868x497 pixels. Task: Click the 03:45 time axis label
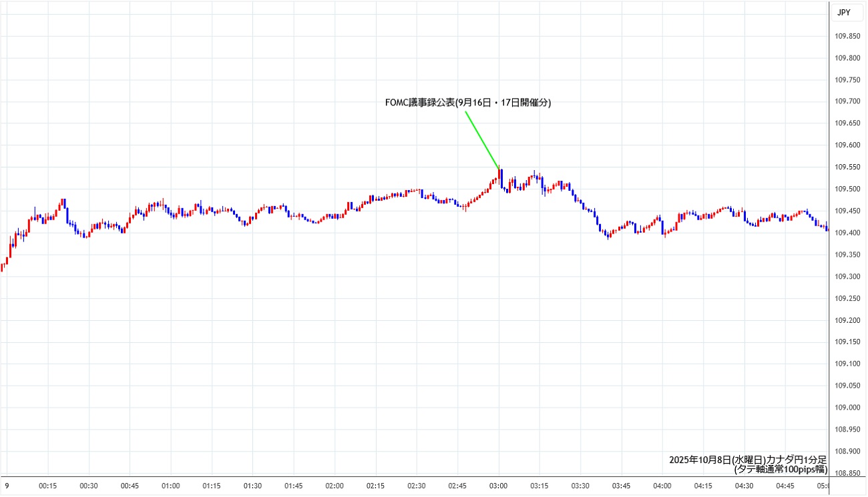pos(621,486)
